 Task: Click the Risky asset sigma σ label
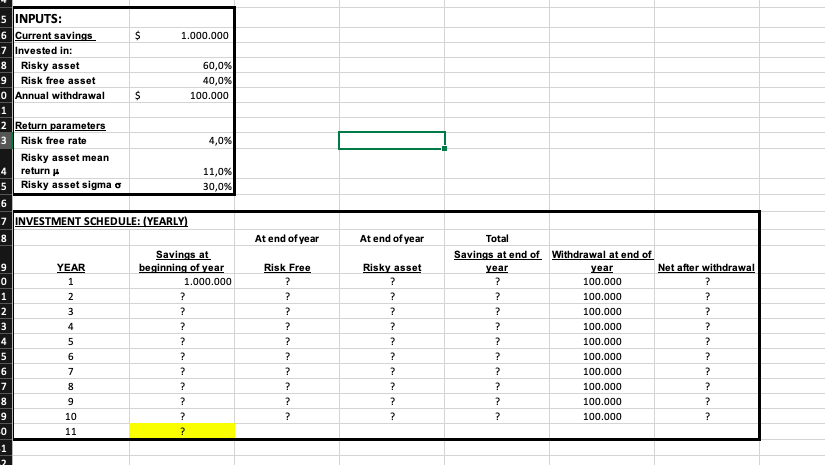click(71, 185)
